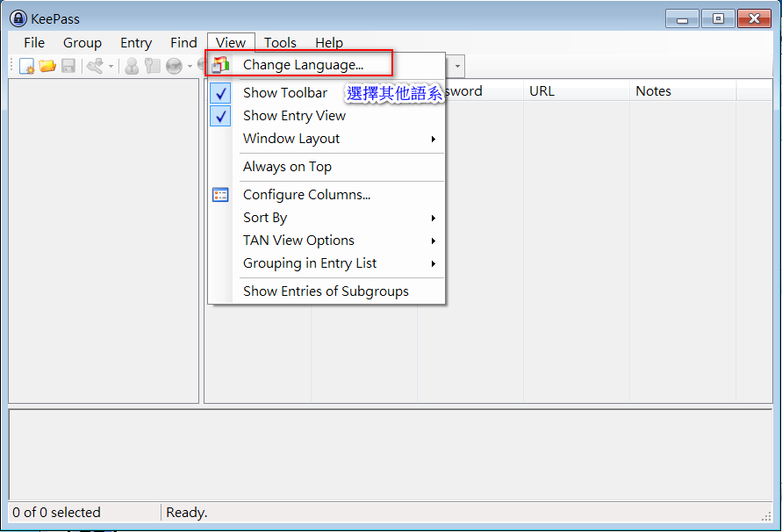782x532 pixels.
Task: Click the Copy User Name toolbar icon
Action: [132, 66]
